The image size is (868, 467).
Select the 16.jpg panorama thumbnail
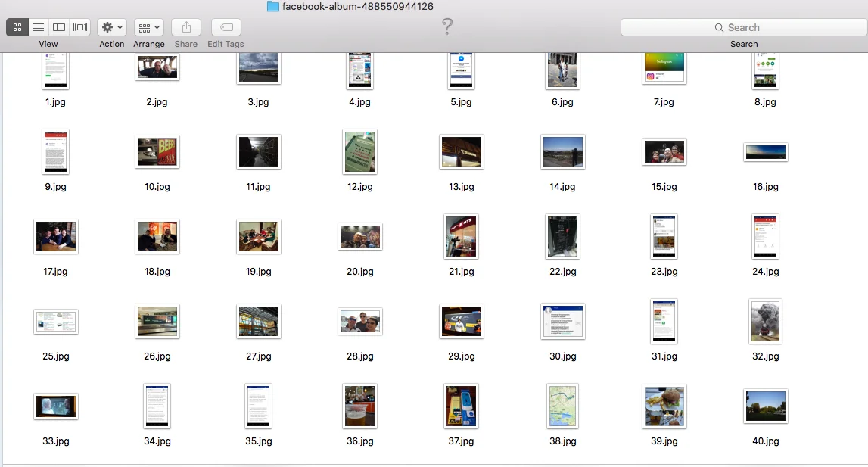point(766,152)
